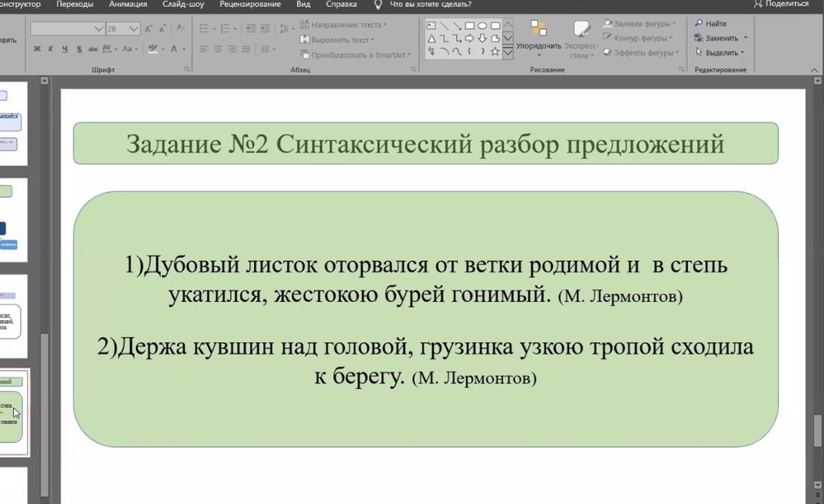Click the Заливка фигуры fill option
Screen dimensions: 824x504
639,23
